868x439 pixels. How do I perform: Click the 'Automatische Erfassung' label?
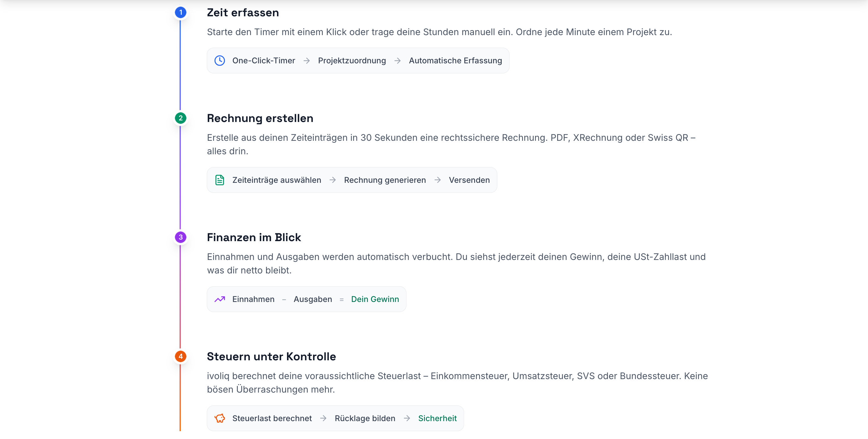tap(455, 61)
